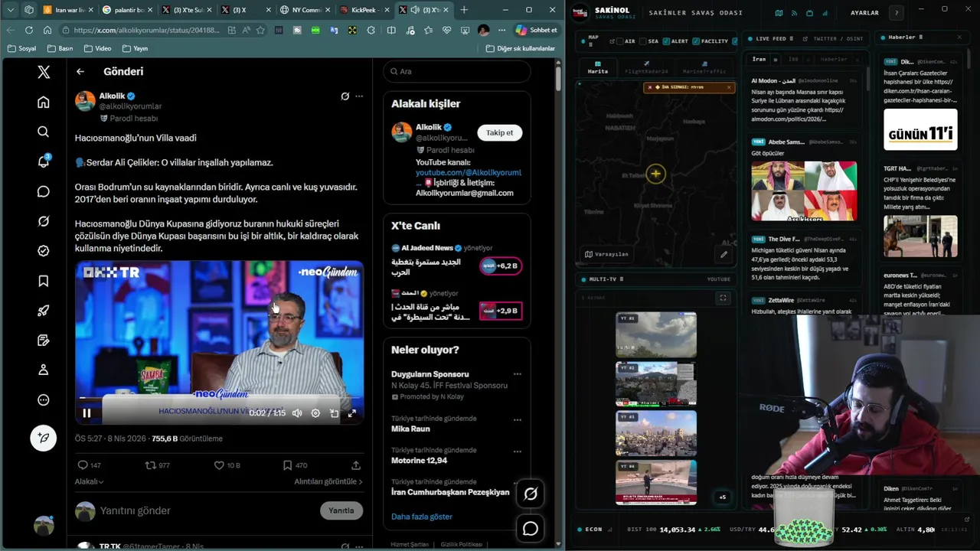Click repost icon with 977 reposts
The width and height of the screenshot is (980, 551).
click(151, 465)
